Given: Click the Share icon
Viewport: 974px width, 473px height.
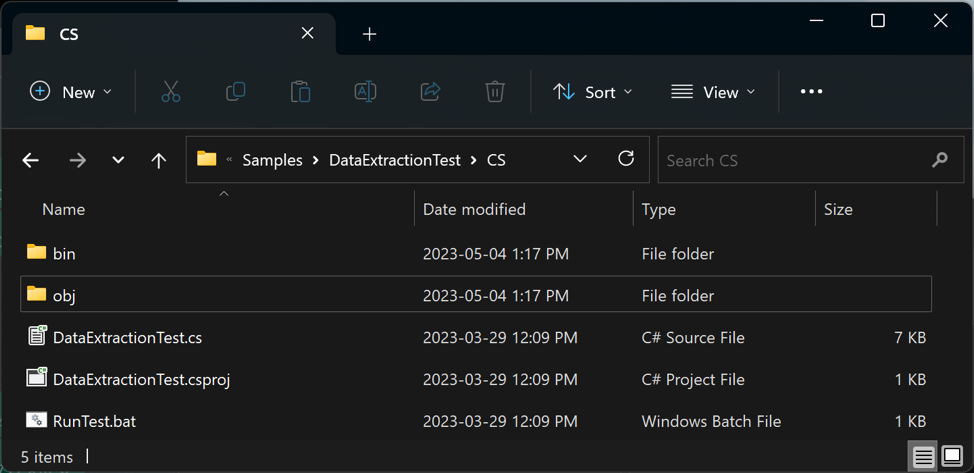Looking at the screenshot, I should click(430, 92).
